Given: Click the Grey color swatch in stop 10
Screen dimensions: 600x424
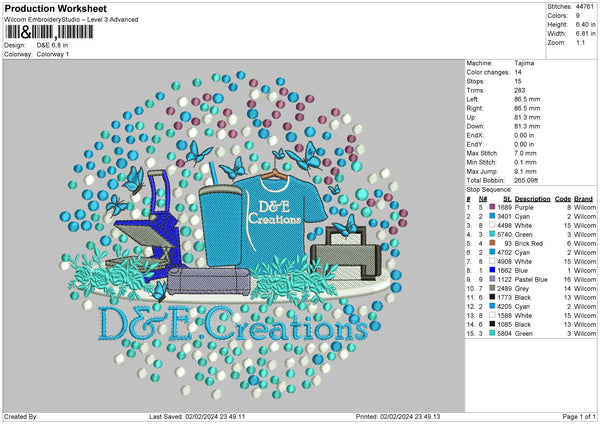Looking at the screenshot, I should (492, 288).
